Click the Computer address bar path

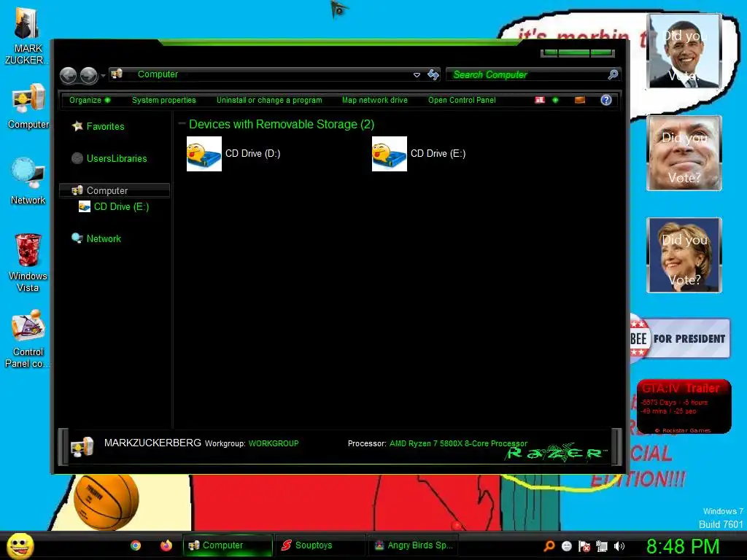tap(158, 74)
